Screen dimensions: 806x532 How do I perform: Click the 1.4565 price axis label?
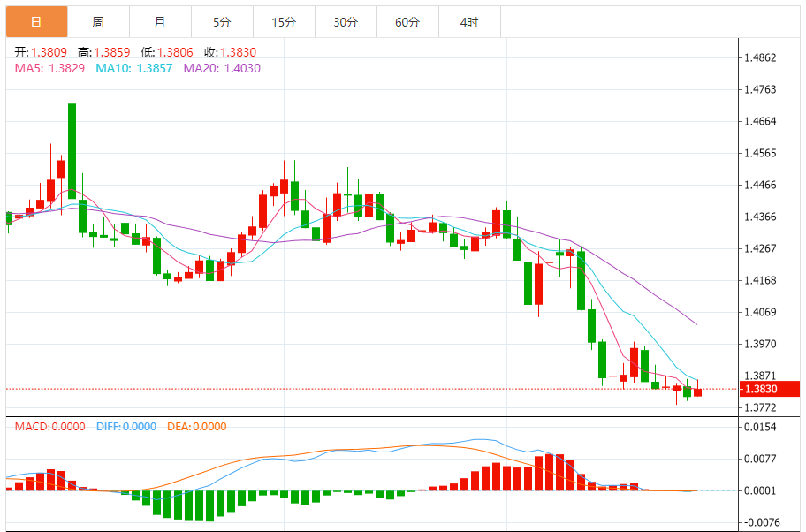[760, 153]
